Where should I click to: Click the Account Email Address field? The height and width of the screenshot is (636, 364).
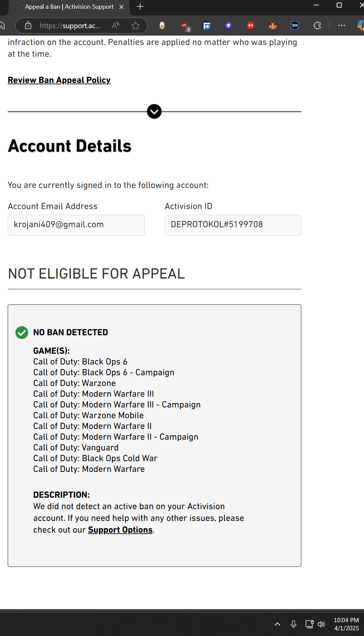click(76, 225)
